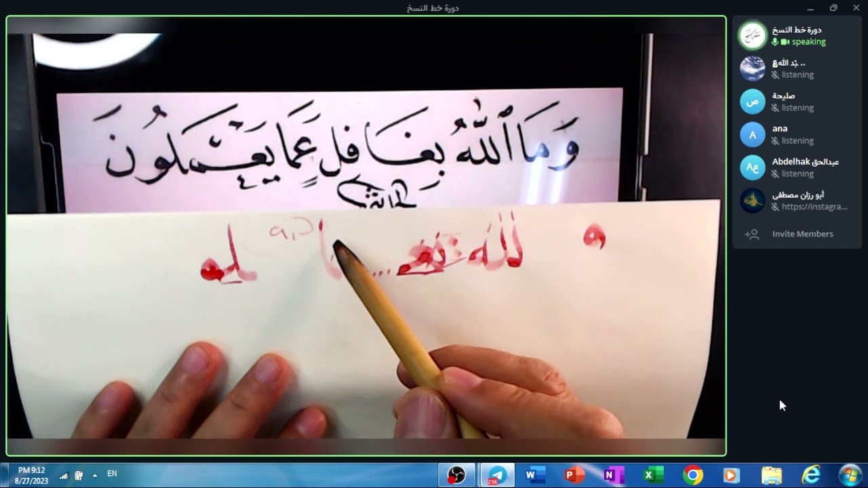Screen dimensions: 868x488
Task: Select the دورة خط النسخ speaker avatar
Action: [x=752, y=35]
